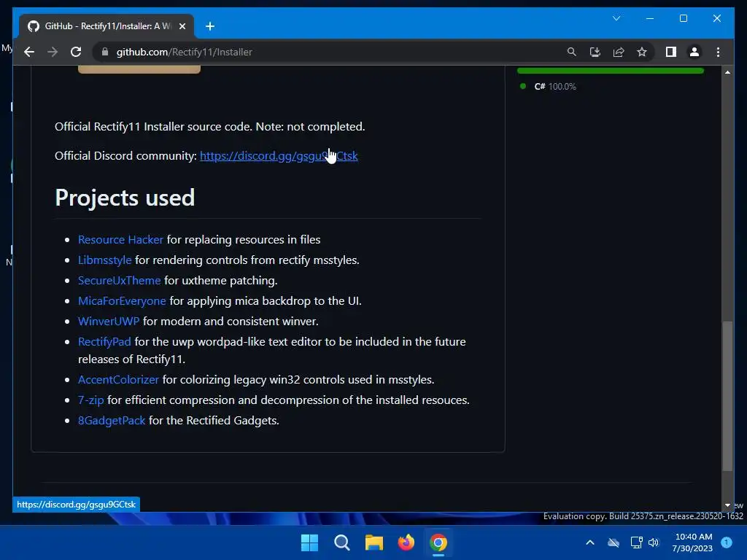Open the Discord community invite link
This screenshot has height=560, width=747.
tap(279, 156)
